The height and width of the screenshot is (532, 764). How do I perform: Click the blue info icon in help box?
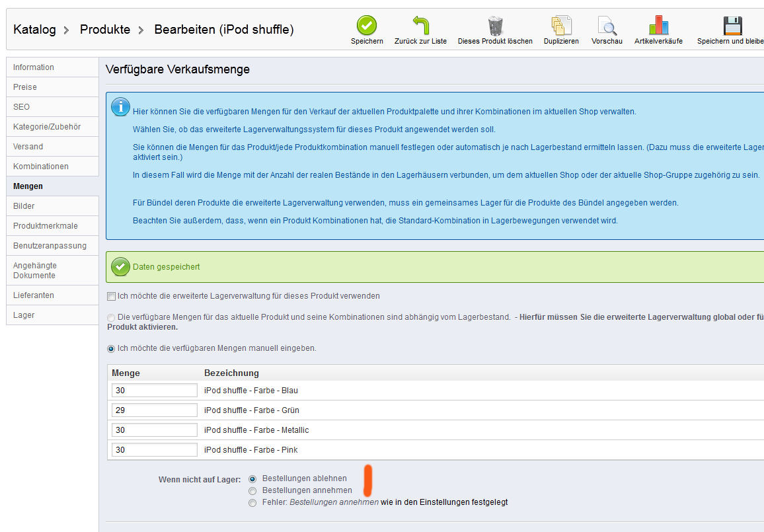coord(120,107)
